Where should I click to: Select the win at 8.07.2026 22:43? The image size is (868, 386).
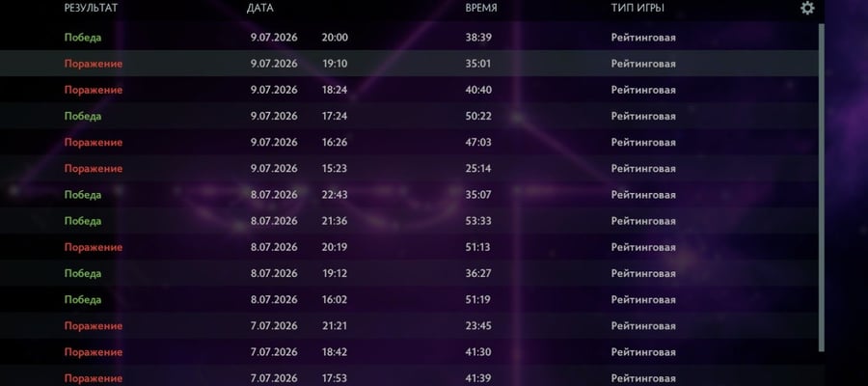coord(410,195)
